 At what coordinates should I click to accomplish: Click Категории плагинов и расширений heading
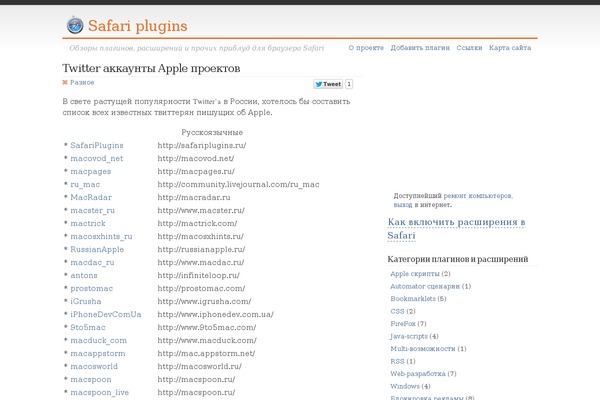click(x=458, y=259)
